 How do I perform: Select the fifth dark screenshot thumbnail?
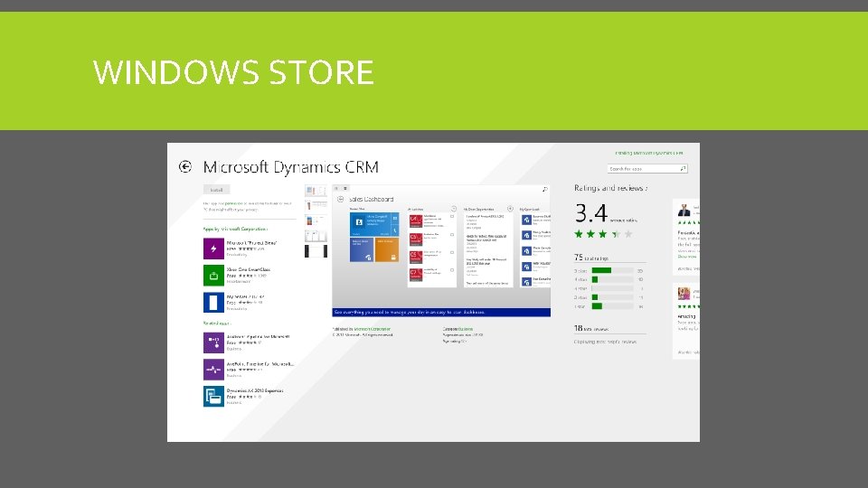coord(316,251)
